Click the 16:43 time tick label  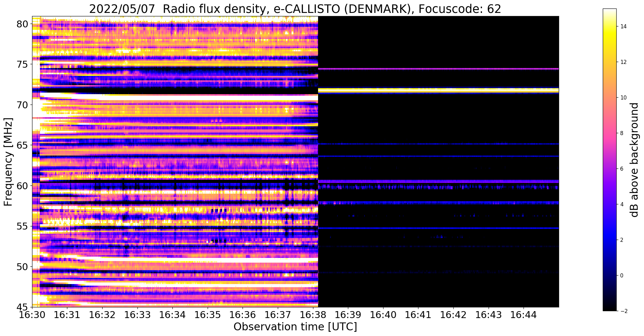489,315
